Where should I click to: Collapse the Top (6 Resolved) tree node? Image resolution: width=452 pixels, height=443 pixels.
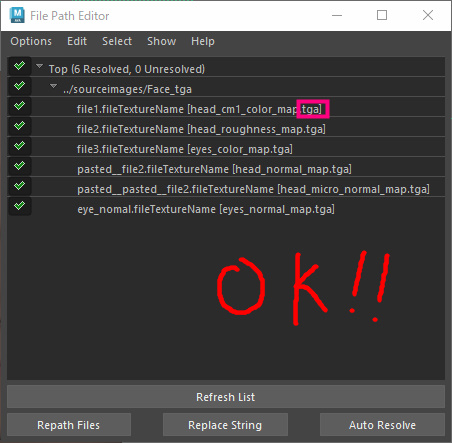40,66
